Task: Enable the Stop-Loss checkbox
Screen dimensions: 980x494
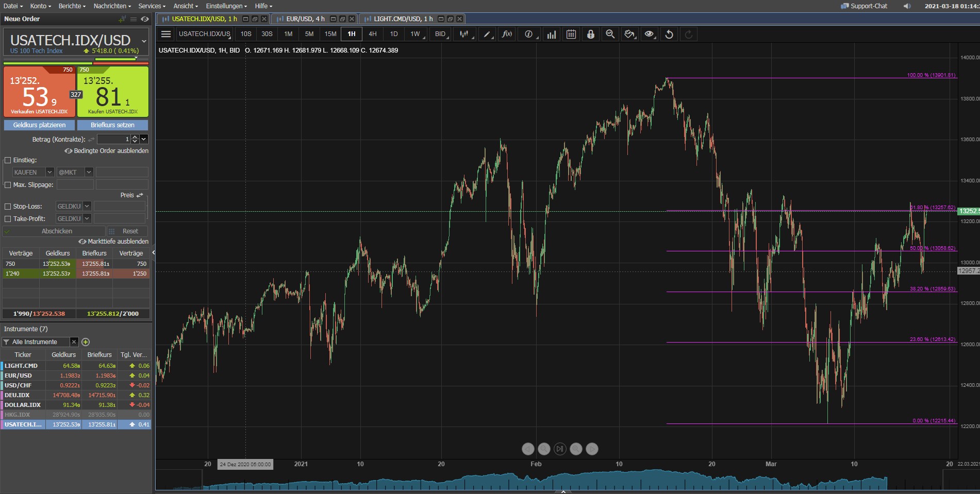Action: [x=7, y=206]
